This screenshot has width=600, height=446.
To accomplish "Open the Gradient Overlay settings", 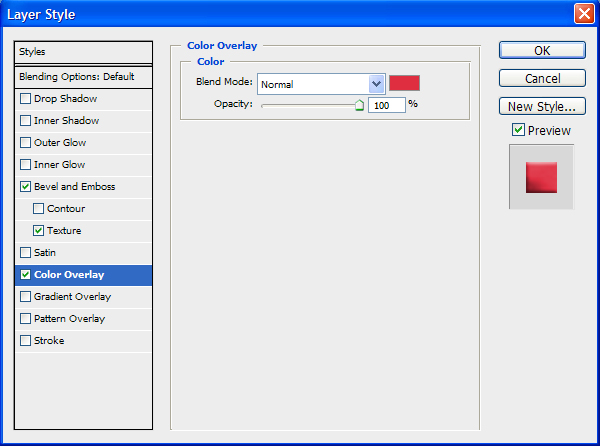I will pos(72,297).
